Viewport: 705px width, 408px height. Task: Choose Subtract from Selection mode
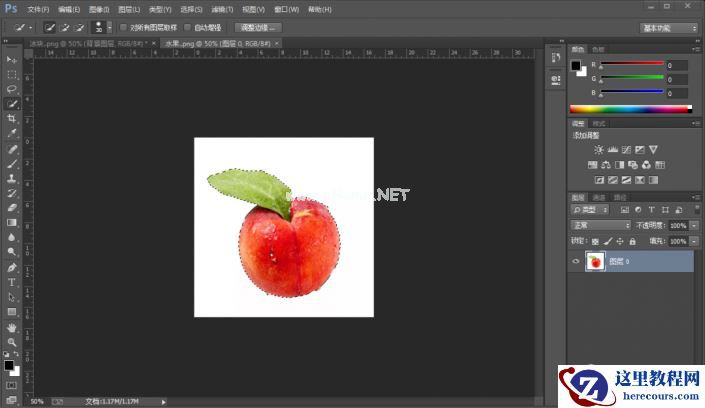coord(79,27)
